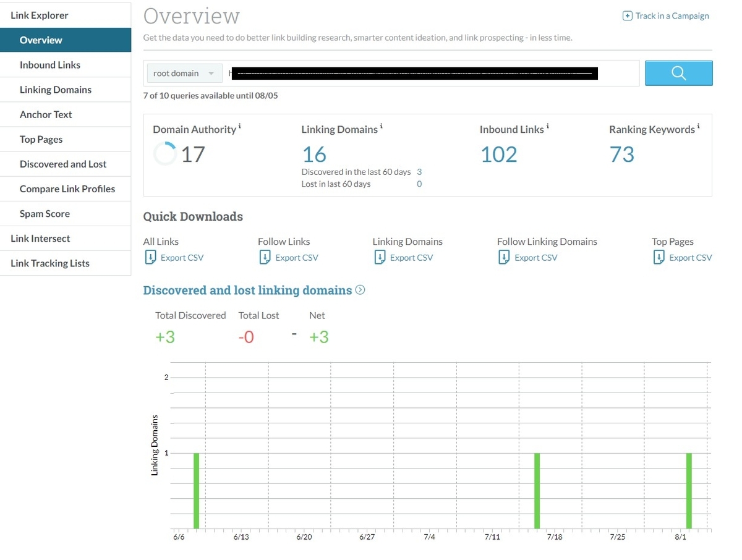
Task: Click the Top Pages export download icon
Action: point(659,257)
